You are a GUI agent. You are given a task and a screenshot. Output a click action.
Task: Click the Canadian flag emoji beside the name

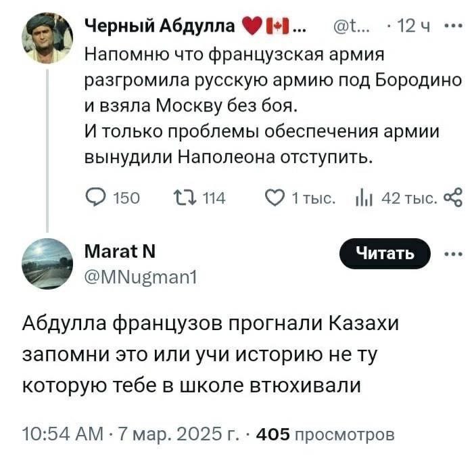click(277, 28)
